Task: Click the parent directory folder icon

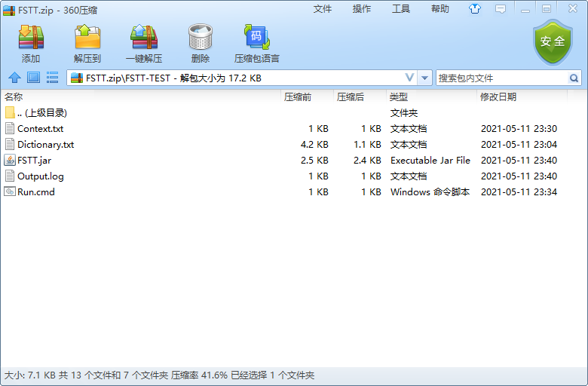Action: pyautogui.click(x=10, y=112)
